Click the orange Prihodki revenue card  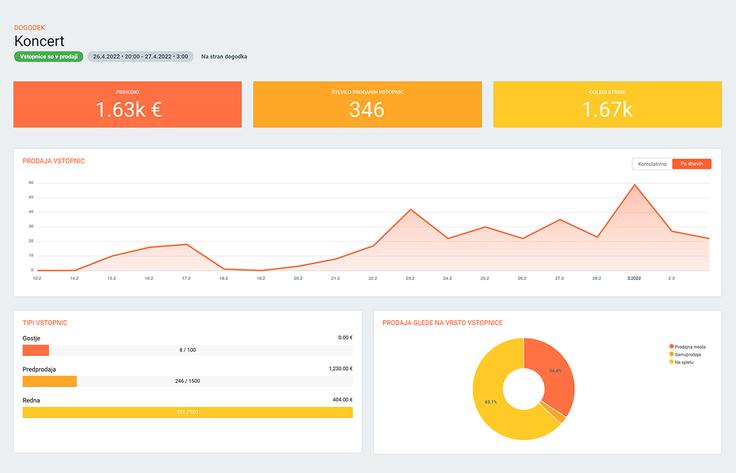tap(127, 105)
